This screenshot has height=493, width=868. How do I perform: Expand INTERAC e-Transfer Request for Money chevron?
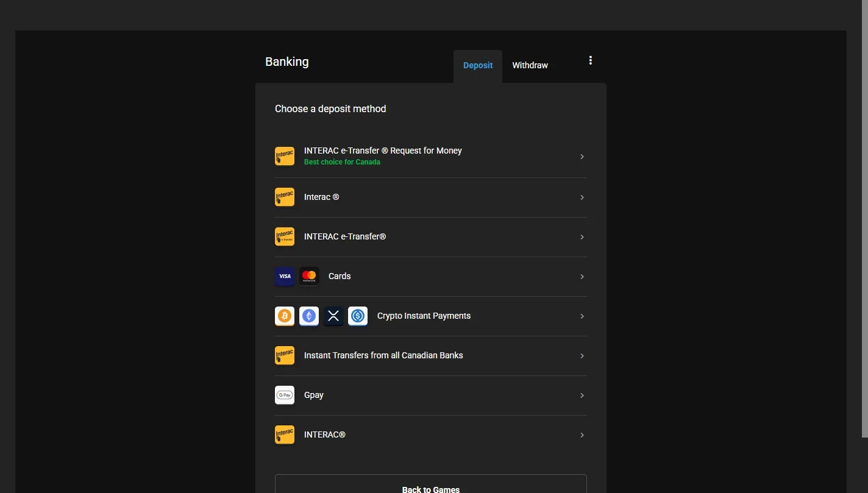[x=582, y=157]
